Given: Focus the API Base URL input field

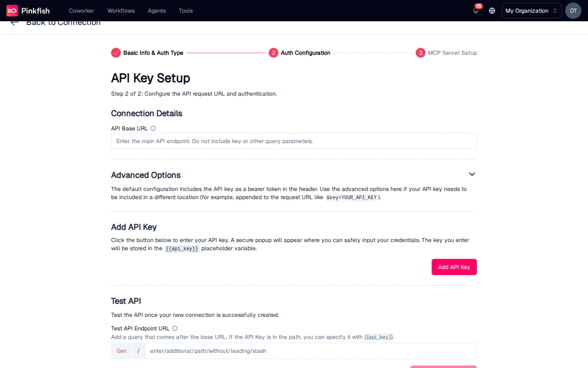Looking at the screenshot, I should coord(294,141).
